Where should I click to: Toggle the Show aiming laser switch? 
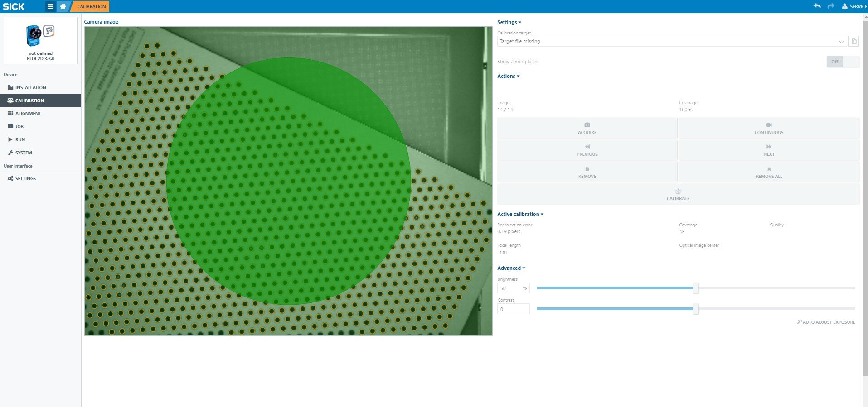842,62
